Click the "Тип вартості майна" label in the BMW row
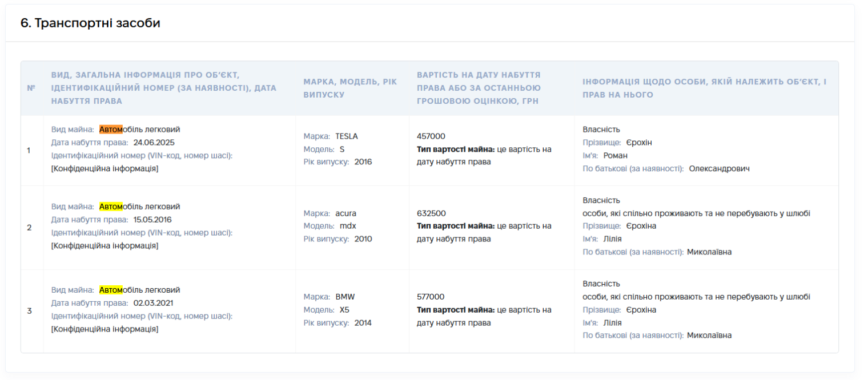The width and height of the screenshot is (868, 380). (456, 310)
